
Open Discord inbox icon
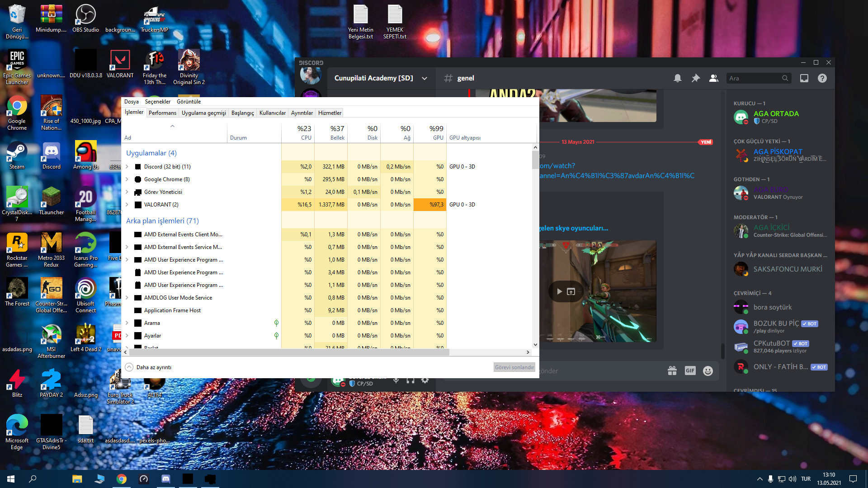804,78
